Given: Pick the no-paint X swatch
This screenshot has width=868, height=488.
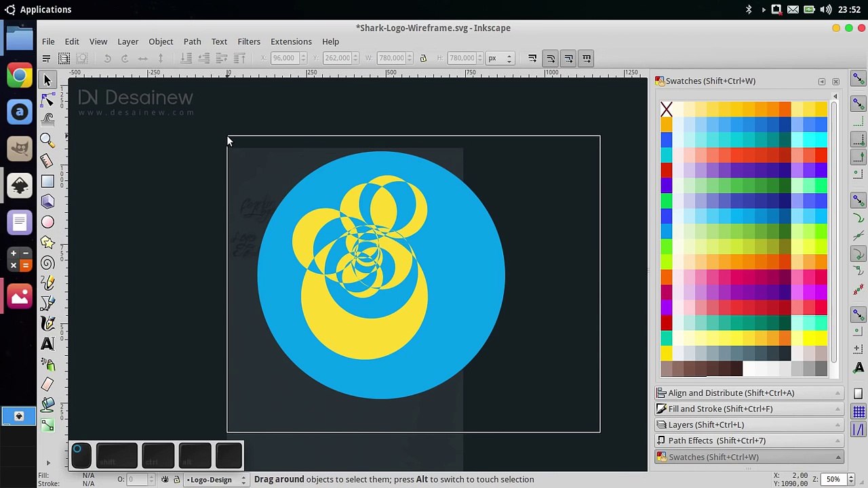Looking at the screenshot, I should tap(666, 109).
